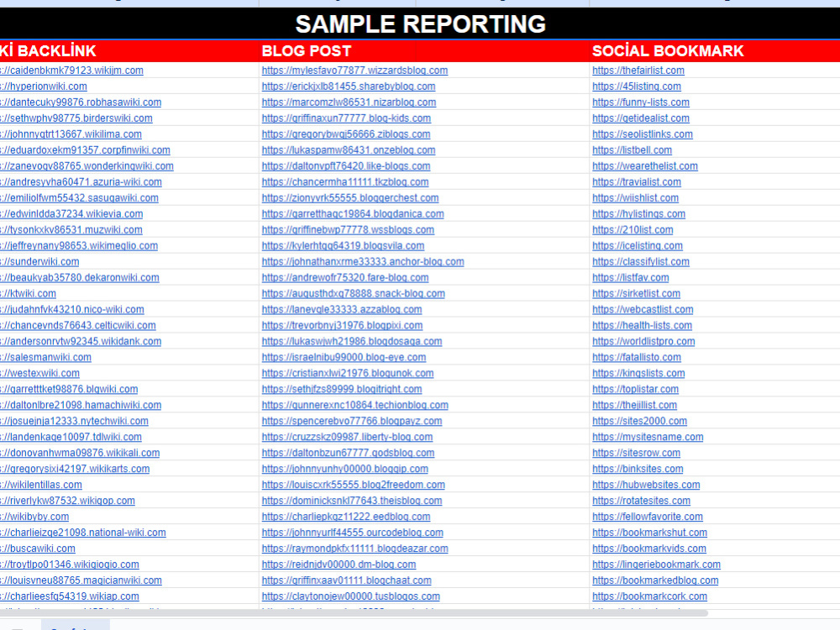
Task: Open the sethjfzs89999.blogitright.com link
Action: coord(342,390)
